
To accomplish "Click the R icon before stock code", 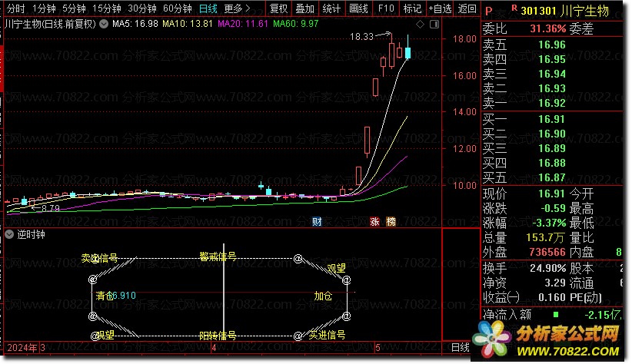I will point(514,8).
